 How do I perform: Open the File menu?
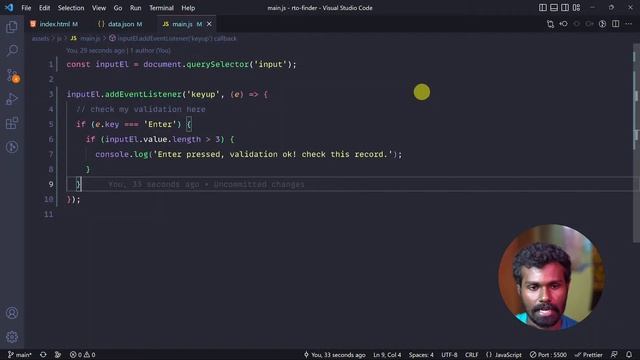tap(26, 8)
